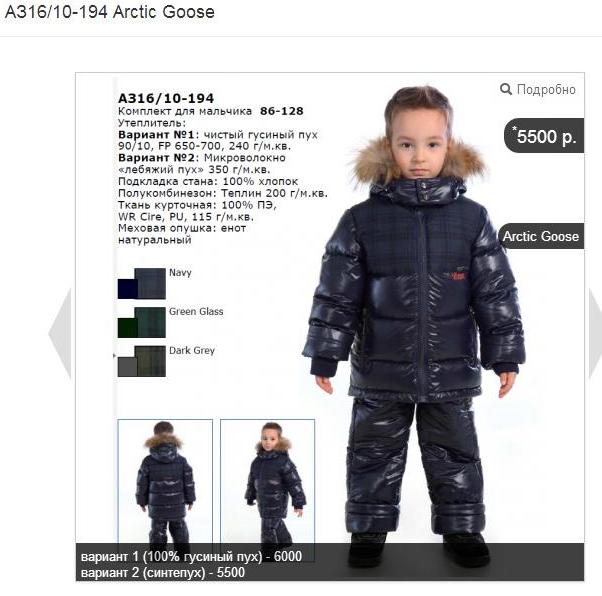This screenshot has height=596, width=602.
Task: Click the Green Glass label text
Action: [196, 311]
